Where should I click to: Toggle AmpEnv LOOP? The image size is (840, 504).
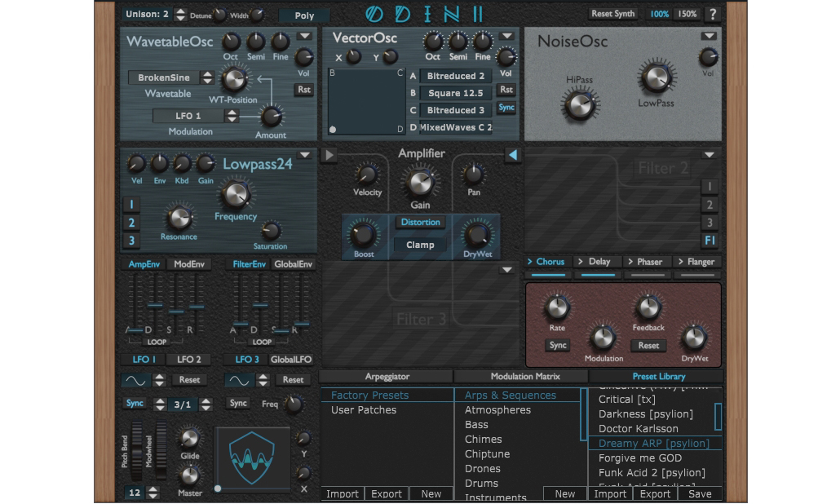(157, 343)
